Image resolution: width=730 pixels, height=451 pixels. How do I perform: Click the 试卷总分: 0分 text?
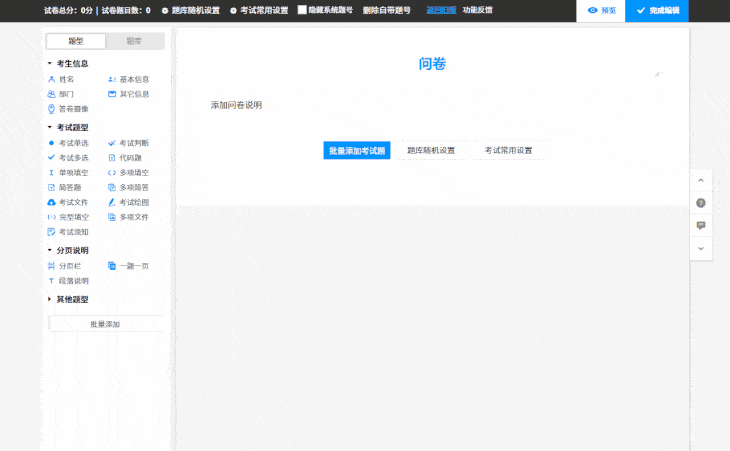pyautogui.click(x=68, y=10)
